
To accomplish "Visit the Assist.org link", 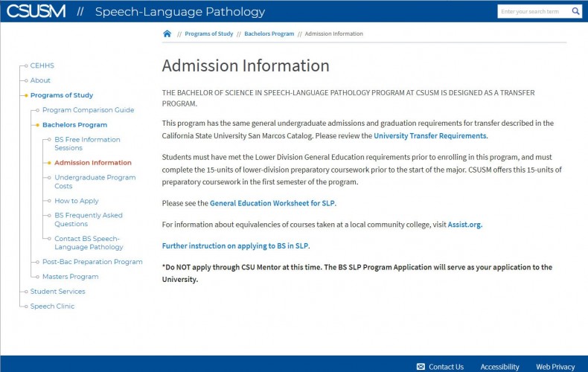I will click(464, 225).
